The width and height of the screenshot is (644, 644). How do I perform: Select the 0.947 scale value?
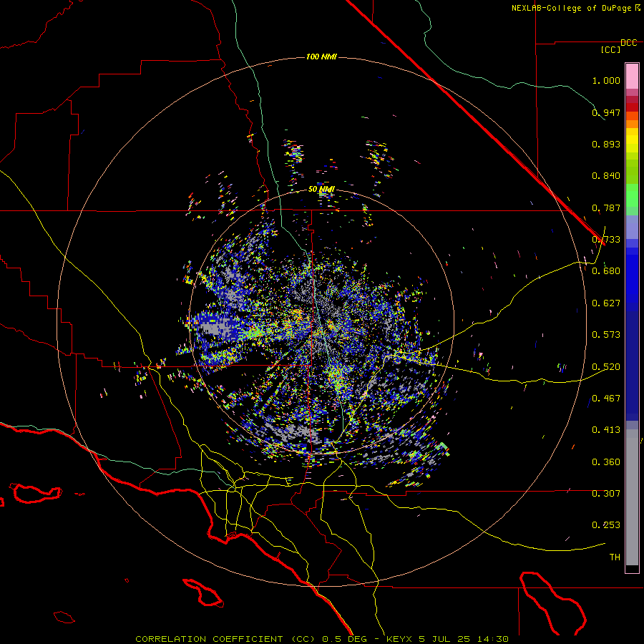tap(606, 112)
